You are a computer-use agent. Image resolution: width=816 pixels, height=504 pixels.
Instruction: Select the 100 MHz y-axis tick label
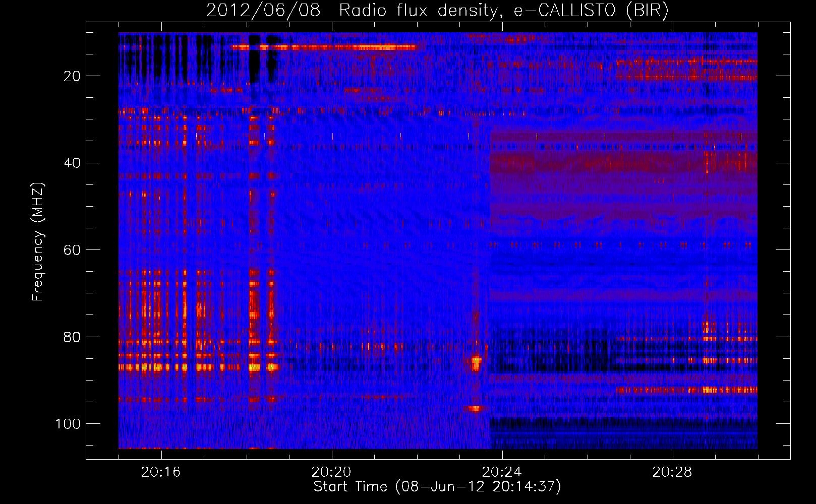tap(68, 424)
